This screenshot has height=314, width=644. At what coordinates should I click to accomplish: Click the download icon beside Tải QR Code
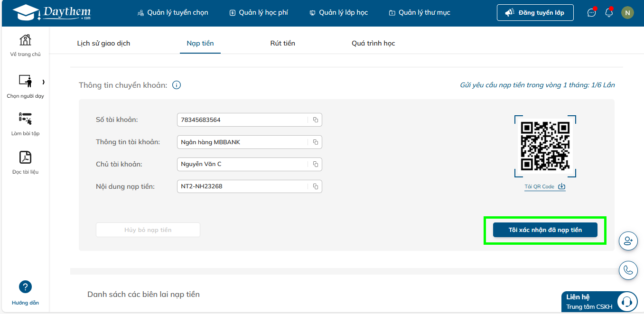coord(561,186)
